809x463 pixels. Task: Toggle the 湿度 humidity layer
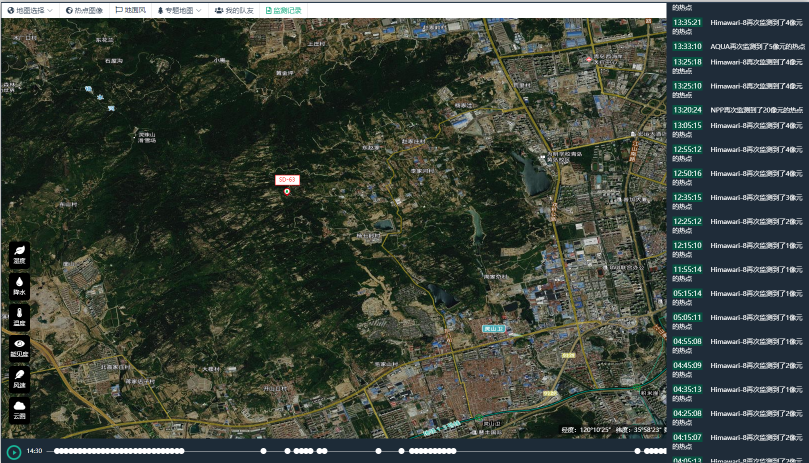(x=19, y=255)
